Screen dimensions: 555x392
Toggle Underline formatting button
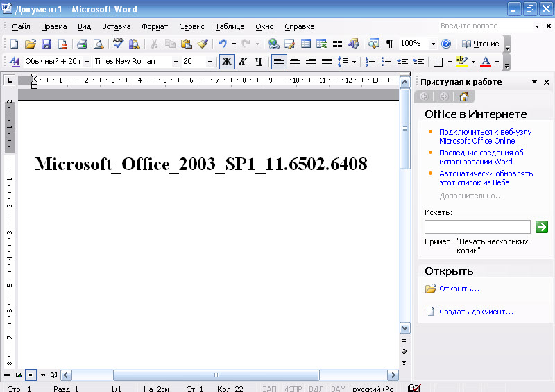(x=259, y=62)
